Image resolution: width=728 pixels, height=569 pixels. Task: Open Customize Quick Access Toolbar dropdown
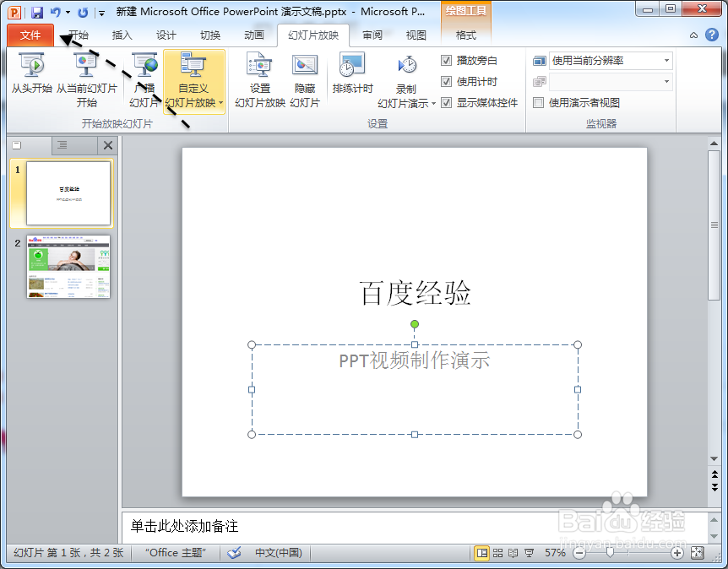pyautogui.click(x=101, y=13)
